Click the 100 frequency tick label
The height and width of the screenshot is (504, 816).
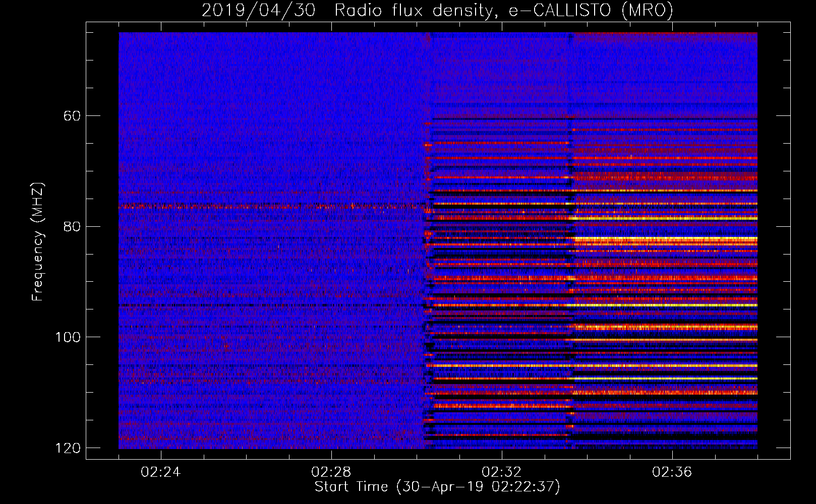click(68, 337)
